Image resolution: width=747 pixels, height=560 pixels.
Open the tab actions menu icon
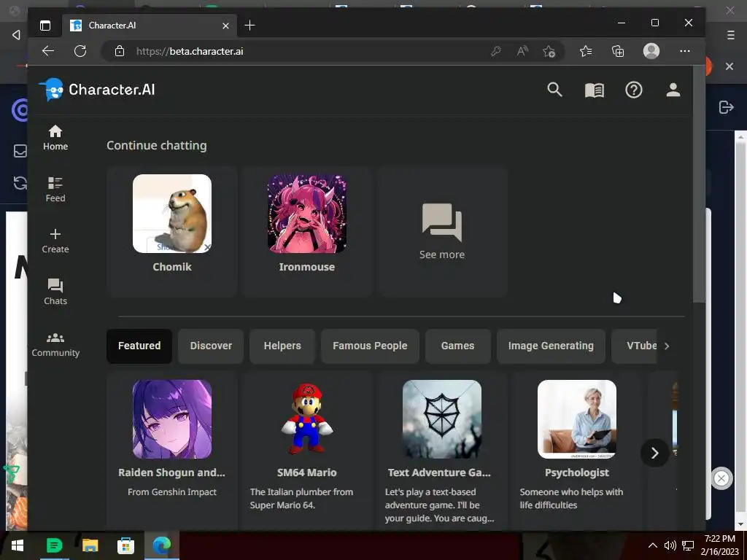[45, 26]
